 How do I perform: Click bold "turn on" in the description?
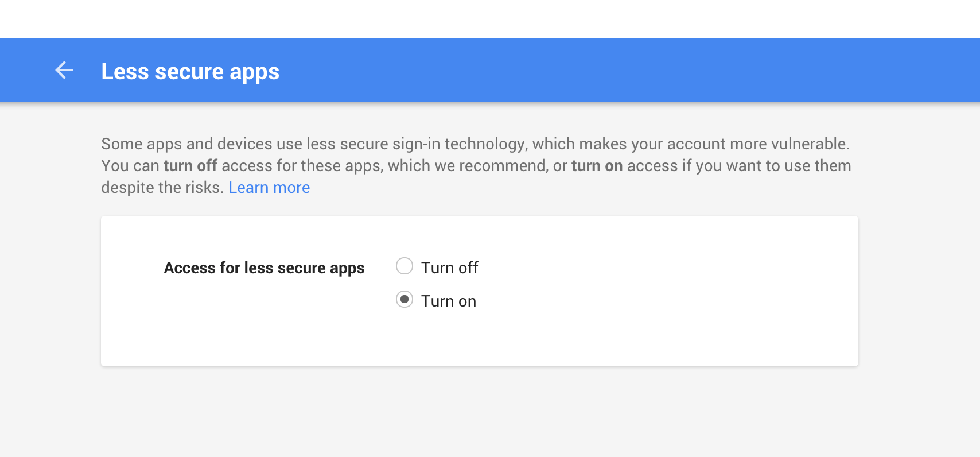point(597,166)
